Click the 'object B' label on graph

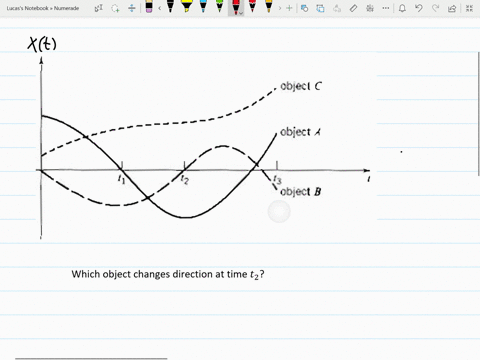pos(301,192)
